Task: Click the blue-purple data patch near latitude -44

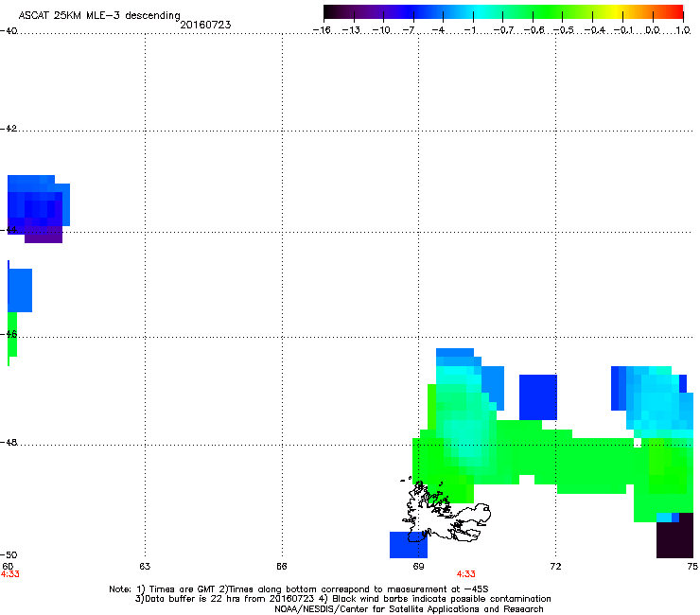Action: [x=39, y=209]
